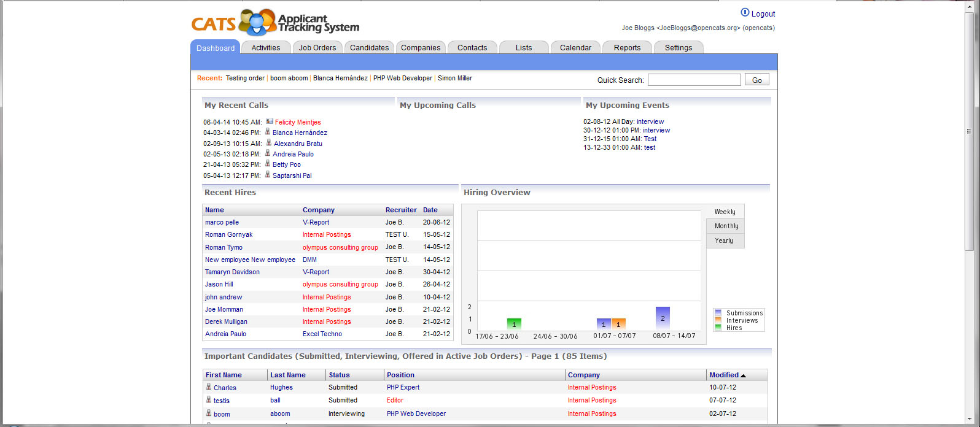This screenshot has width=980, height=427.
Task: Click the sort arrow on Modified column
Action: point(743,375)
